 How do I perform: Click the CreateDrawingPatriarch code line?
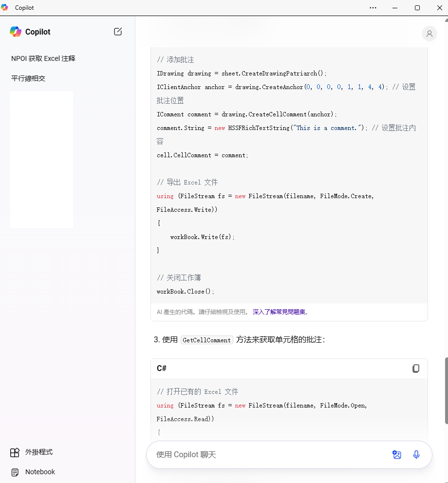coord(242,74)
